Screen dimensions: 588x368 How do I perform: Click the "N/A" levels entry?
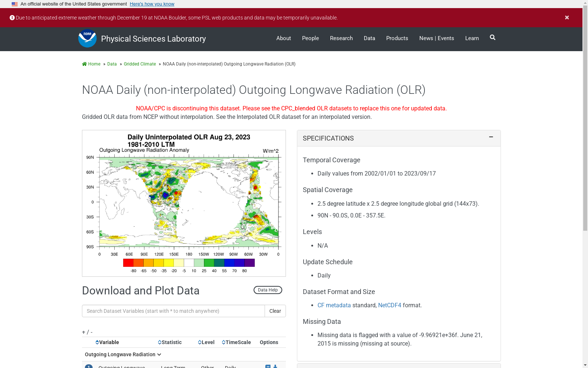323,246
